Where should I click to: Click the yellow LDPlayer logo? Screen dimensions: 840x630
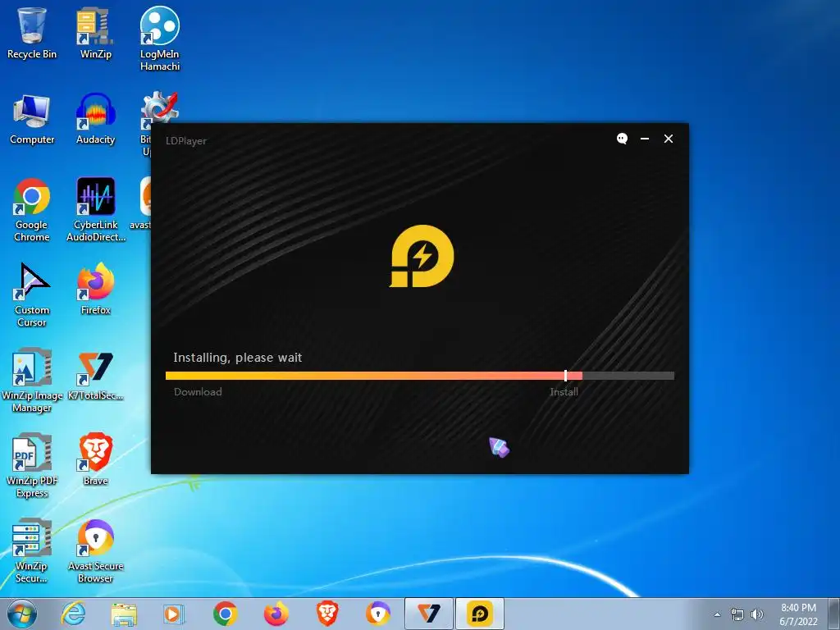click(422, 256)
